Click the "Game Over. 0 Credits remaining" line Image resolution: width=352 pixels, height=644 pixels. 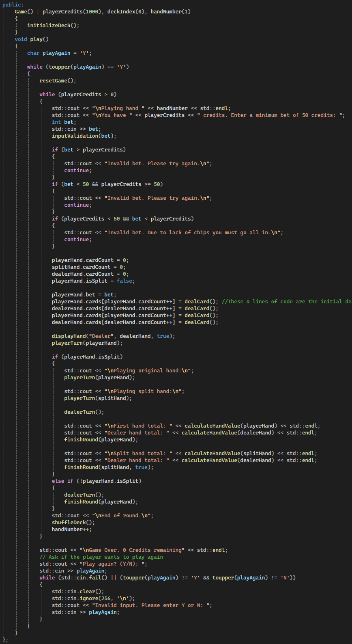(133, 550)
